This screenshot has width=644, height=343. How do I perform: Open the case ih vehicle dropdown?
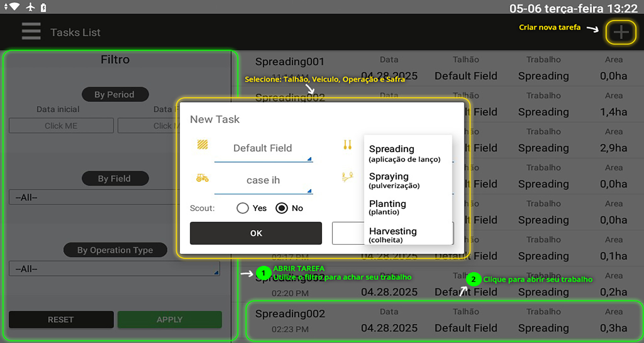tap(263, 181)
